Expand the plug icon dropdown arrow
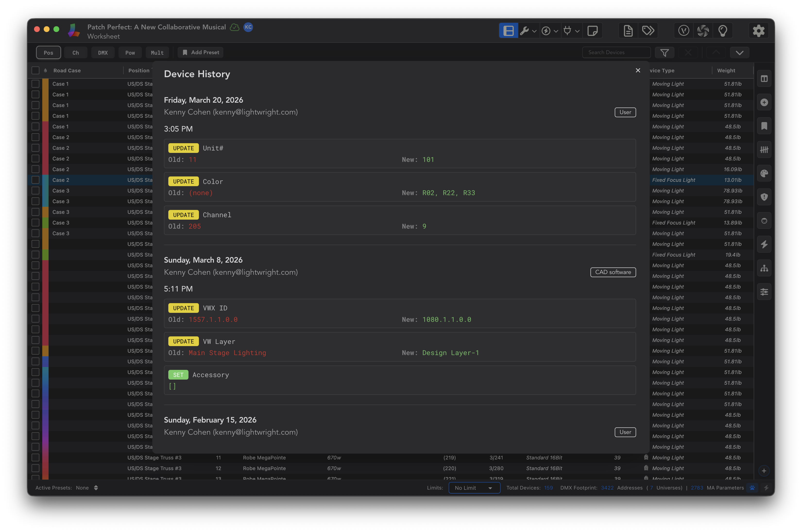 pyautogui.click(x=577, y=31)
